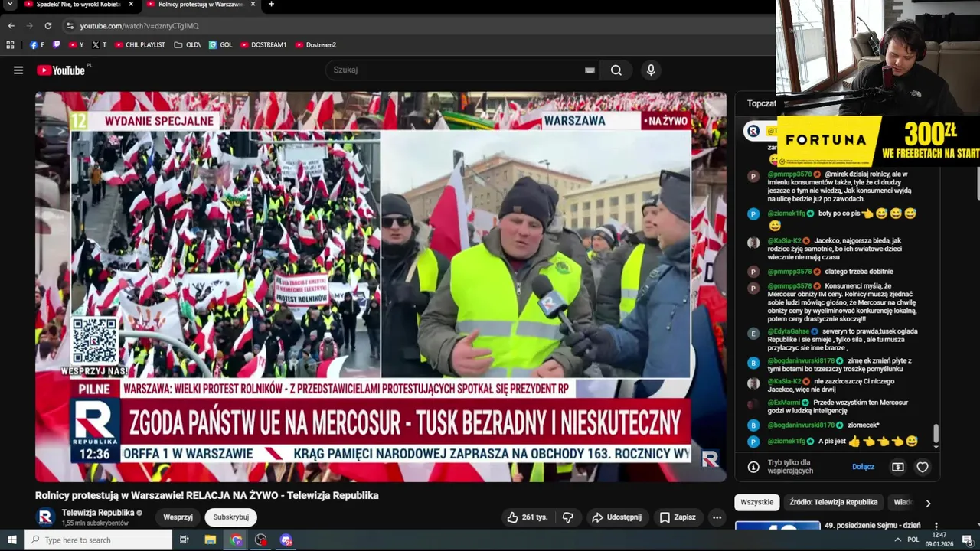Go back with the browser back arrow
980x551 pixels.
pos(11,25)
